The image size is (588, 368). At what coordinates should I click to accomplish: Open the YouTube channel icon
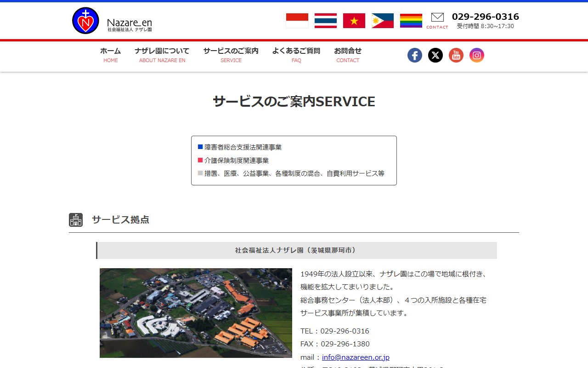456,55
